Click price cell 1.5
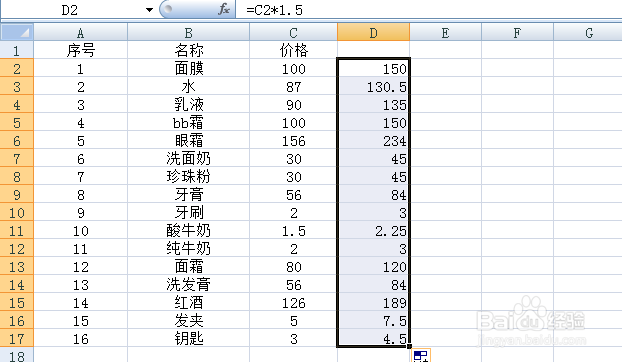The height and width of the screenshot is (362, 622). point(294,231)
